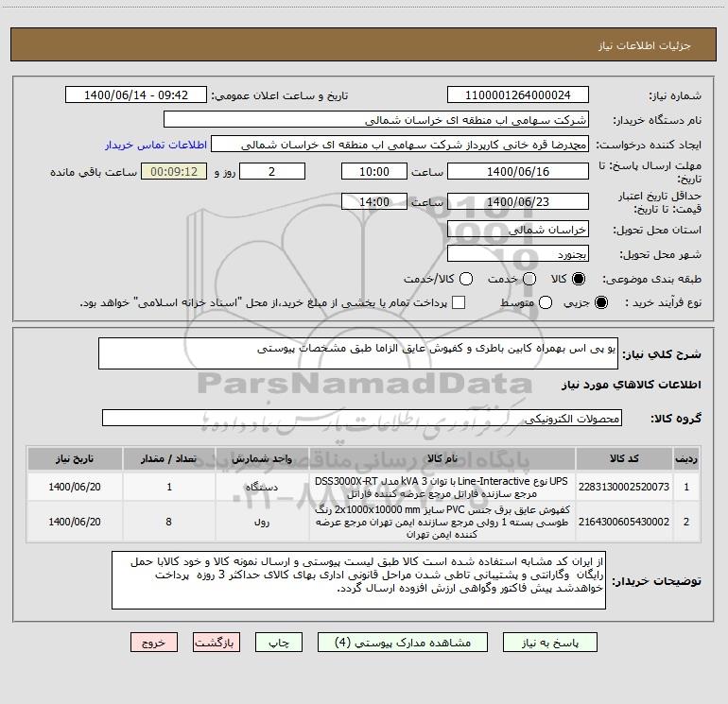Click the اطلاعات کالاهای مورد نیاز heading
This screenshot has width=728, height=704.
click(x=631, y=385)
